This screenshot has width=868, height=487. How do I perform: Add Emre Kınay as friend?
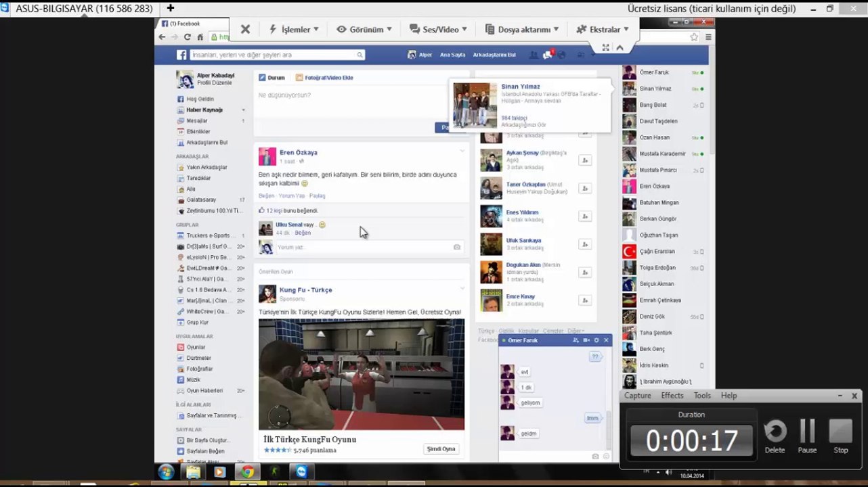[584, 300]
